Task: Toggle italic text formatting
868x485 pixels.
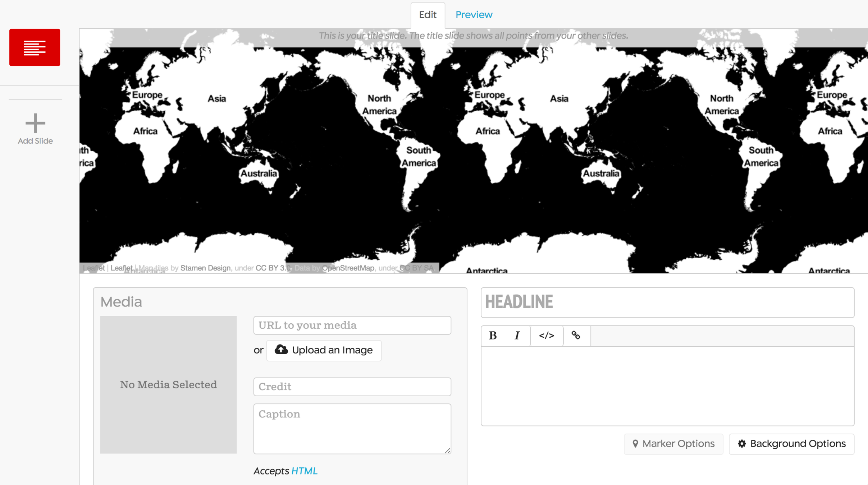Action: pos(517,336)
